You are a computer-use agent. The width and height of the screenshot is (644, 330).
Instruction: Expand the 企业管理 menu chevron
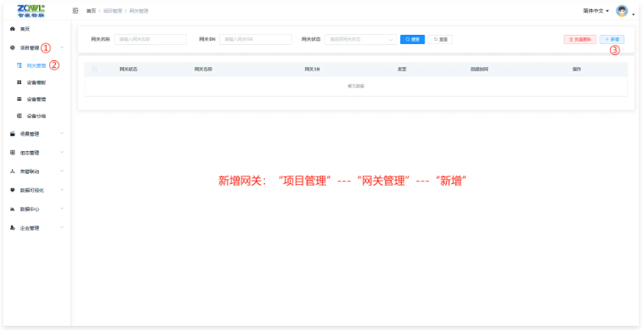tap(62, 227)
